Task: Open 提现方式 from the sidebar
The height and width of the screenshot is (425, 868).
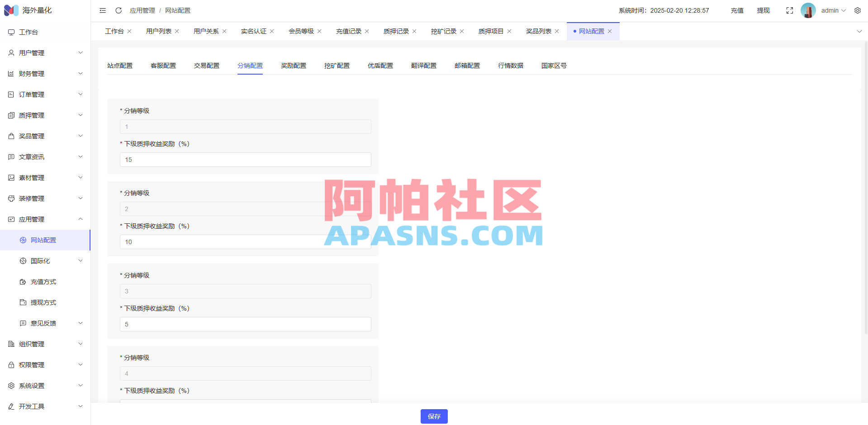Action: 23,302
